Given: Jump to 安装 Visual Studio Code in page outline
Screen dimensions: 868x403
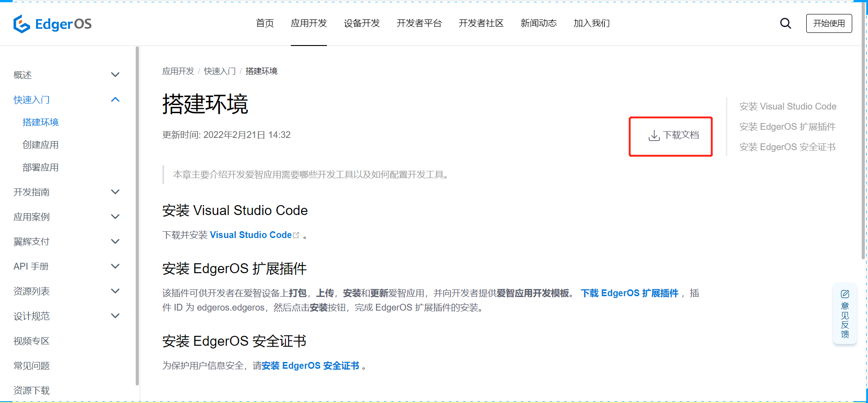Looking at the screenshot, I should click(788, 106).
